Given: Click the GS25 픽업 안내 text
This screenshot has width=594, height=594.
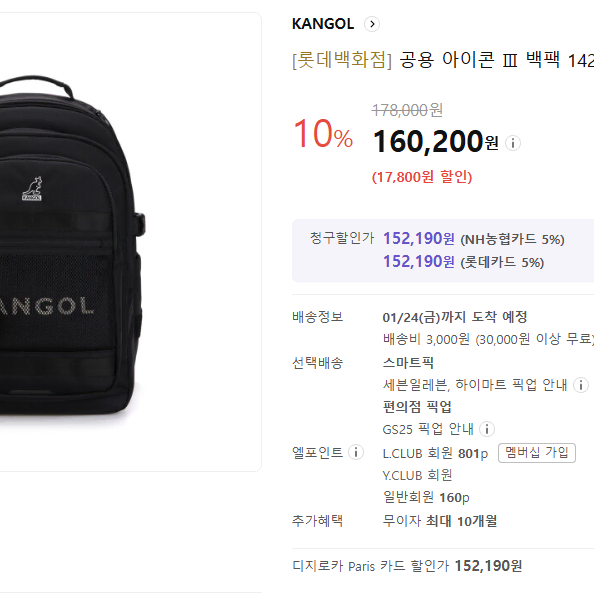Looking at the screenshot, I should click(428, 429).
